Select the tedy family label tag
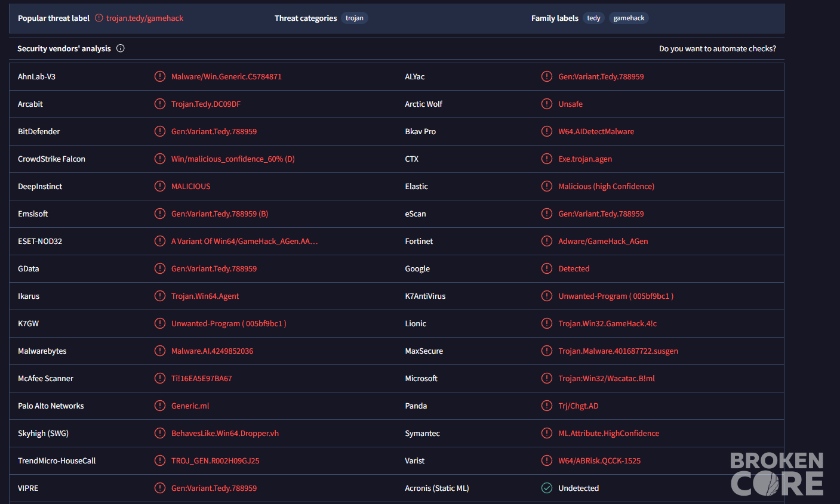840x504 pixels. pyautogui.click(x=594, y=18)
